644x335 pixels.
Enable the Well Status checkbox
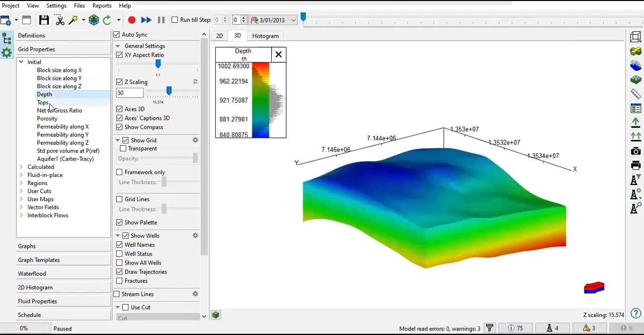coord(119,254)
